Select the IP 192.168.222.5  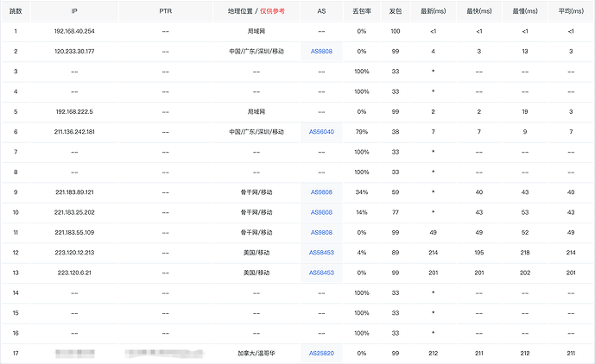(x=74, y=111)
